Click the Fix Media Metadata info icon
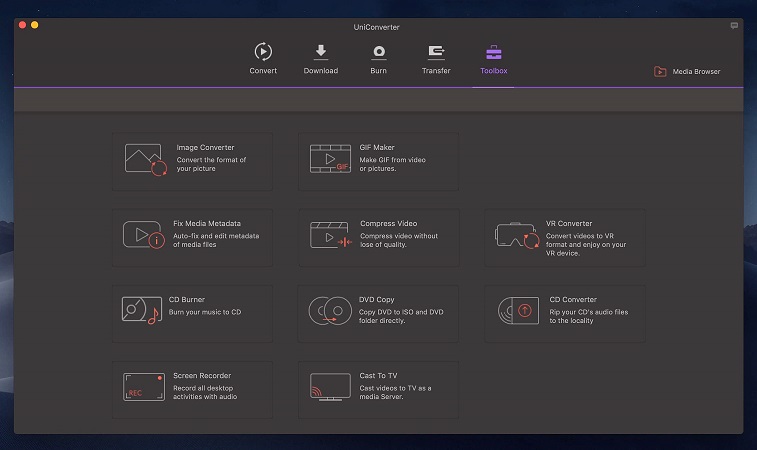The height and width of the screenshot is (450, 757). coord(144,235)
